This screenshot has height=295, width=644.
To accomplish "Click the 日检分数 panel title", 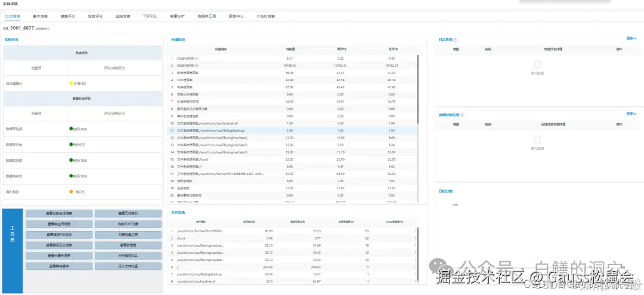I will pyautogui.click(x=445, y=191).
